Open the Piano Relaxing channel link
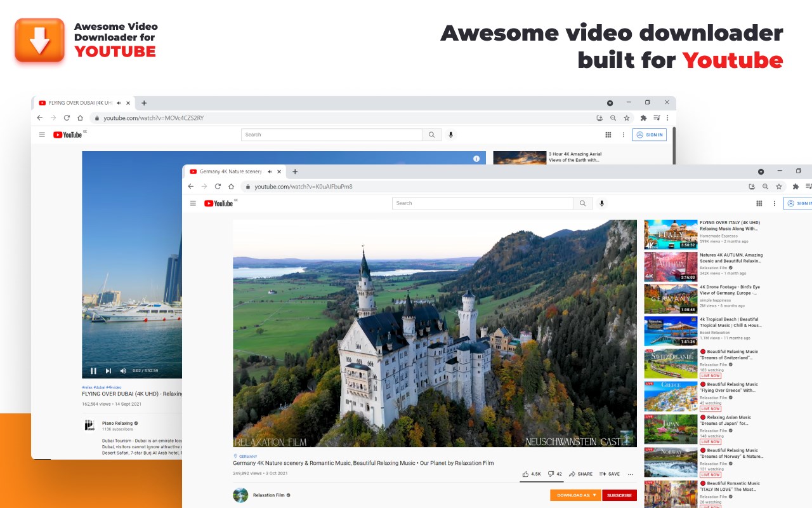Screen dimensions: 812x508 (x=117, y=423)
